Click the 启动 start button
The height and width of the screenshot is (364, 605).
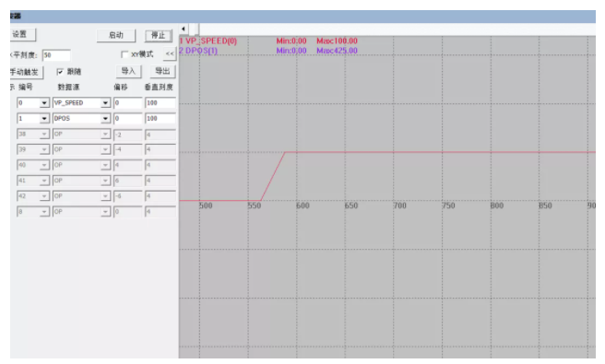coord(116,35)
